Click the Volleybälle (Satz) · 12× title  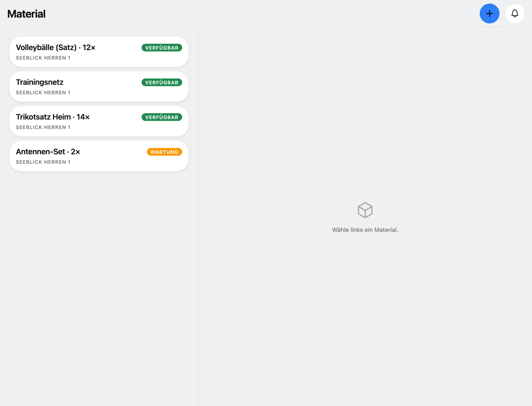point(55,48)
